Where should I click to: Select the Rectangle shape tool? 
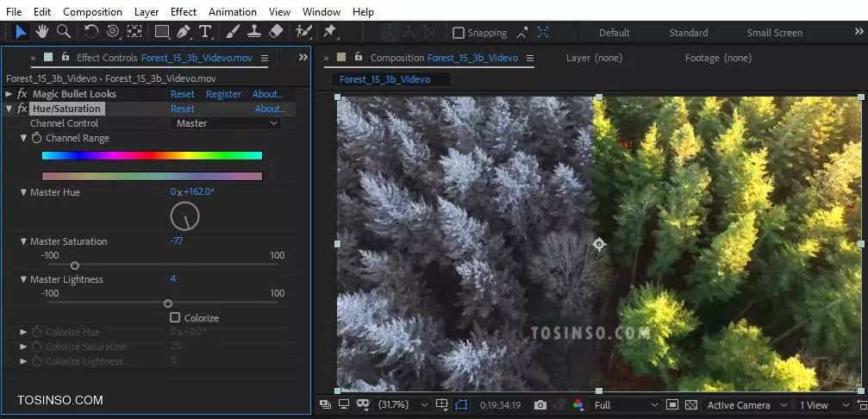tap(162, 32)
